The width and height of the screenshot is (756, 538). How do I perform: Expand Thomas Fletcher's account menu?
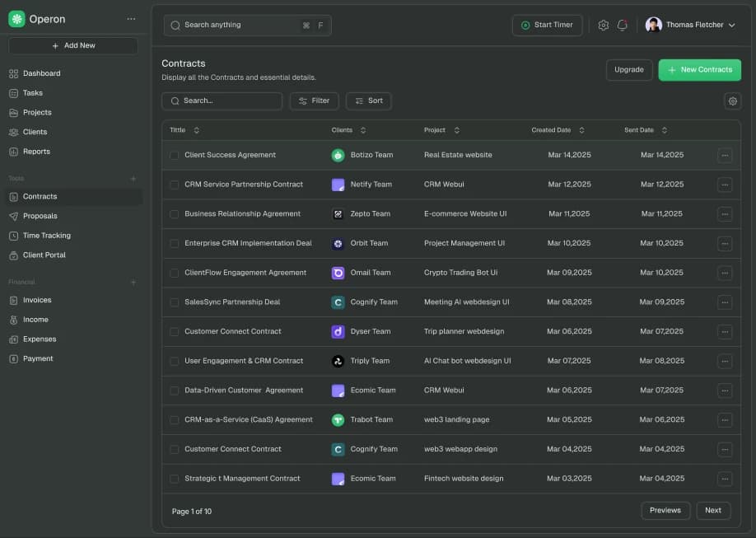pos(692,24)
